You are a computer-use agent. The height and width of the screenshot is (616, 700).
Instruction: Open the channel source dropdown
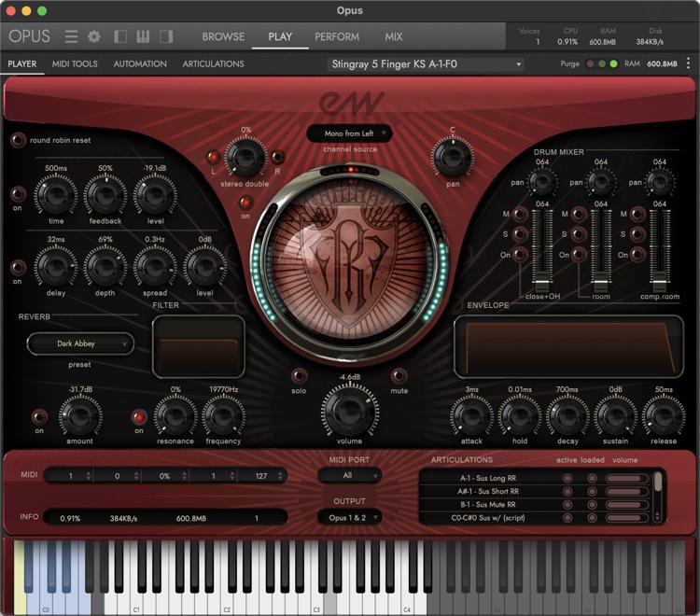[349, 133]
